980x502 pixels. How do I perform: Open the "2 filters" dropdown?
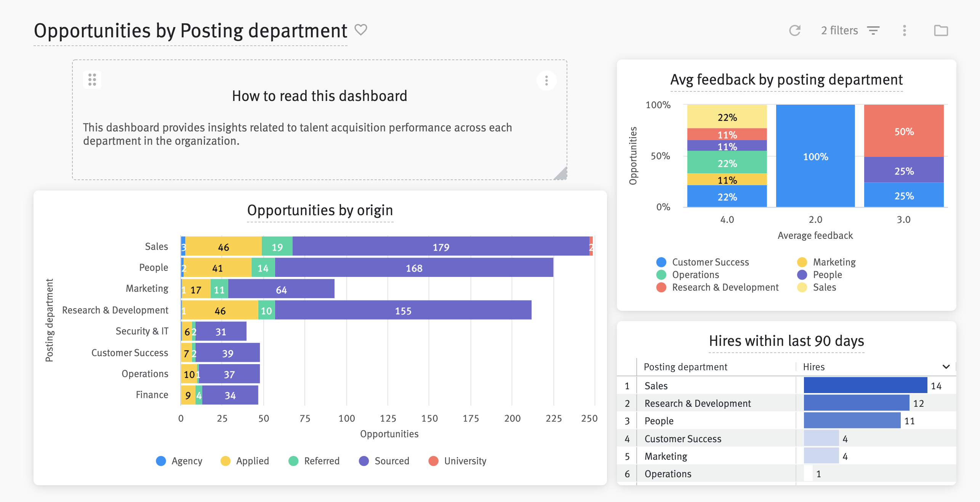pyautogui.click(x=839, y=30)
